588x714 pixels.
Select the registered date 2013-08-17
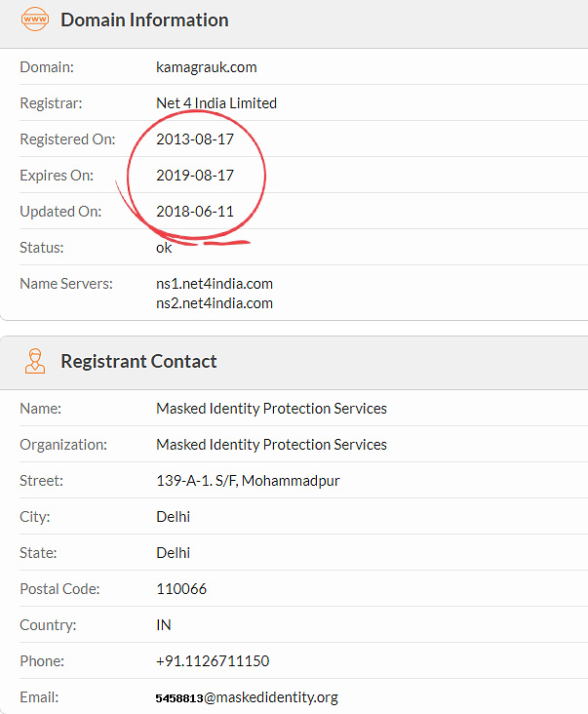point(195,139)
